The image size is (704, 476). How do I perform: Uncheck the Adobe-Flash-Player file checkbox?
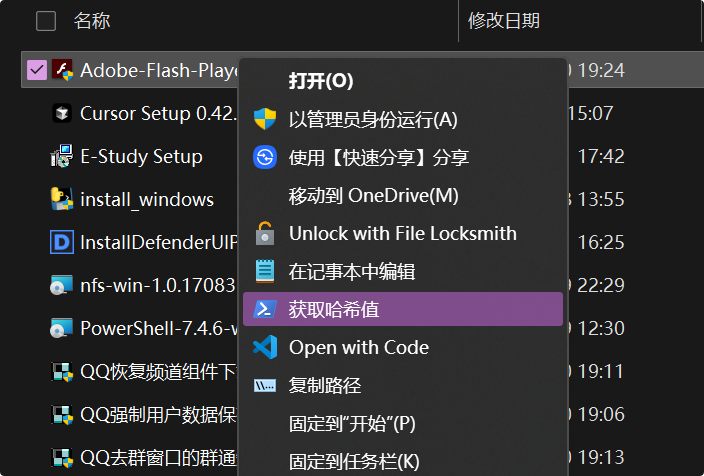pyautogui.click(x=37, y=70)
